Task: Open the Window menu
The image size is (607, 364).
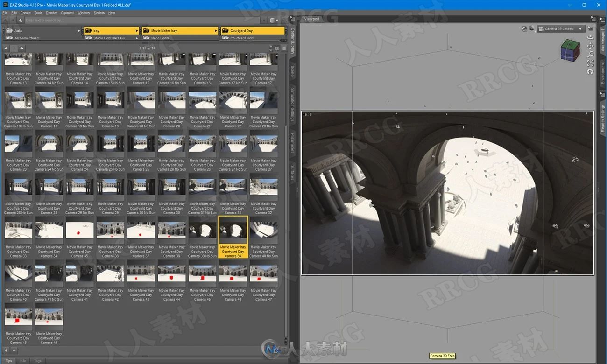Action: coord(84,13)
